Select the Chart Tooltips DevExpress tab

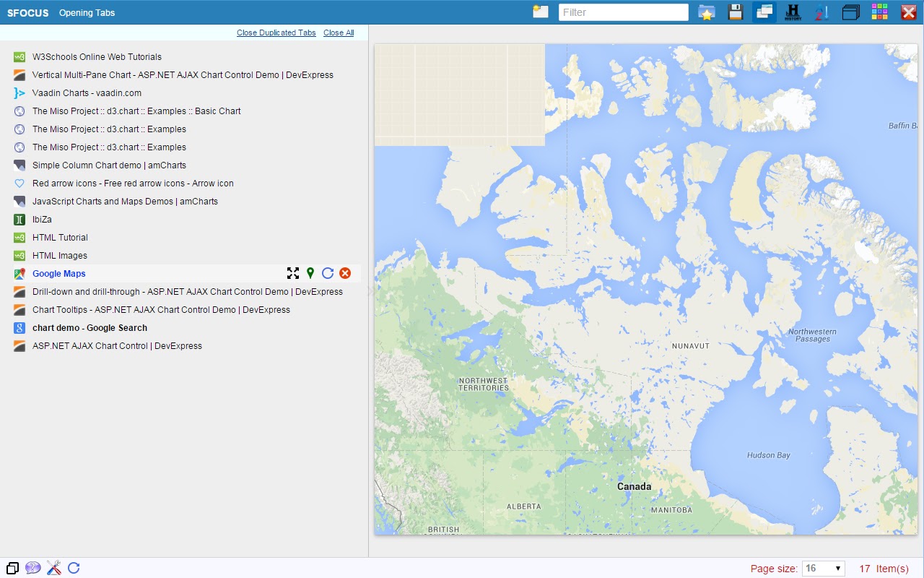pos(161,310)
